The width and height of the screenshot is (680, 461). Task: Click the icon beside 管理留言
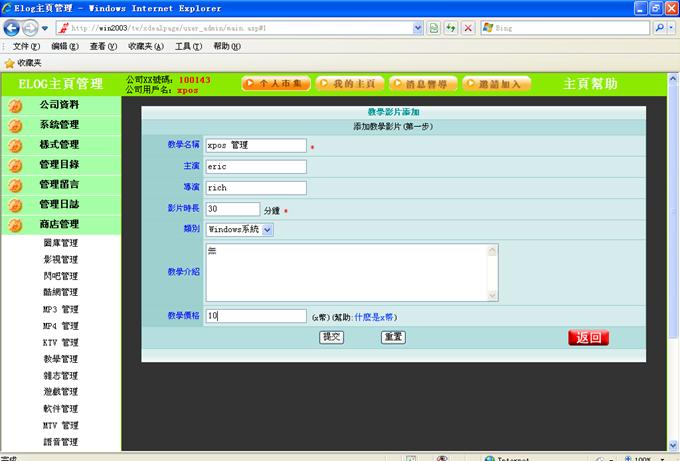pyautogui.click(x=15, y=185)
